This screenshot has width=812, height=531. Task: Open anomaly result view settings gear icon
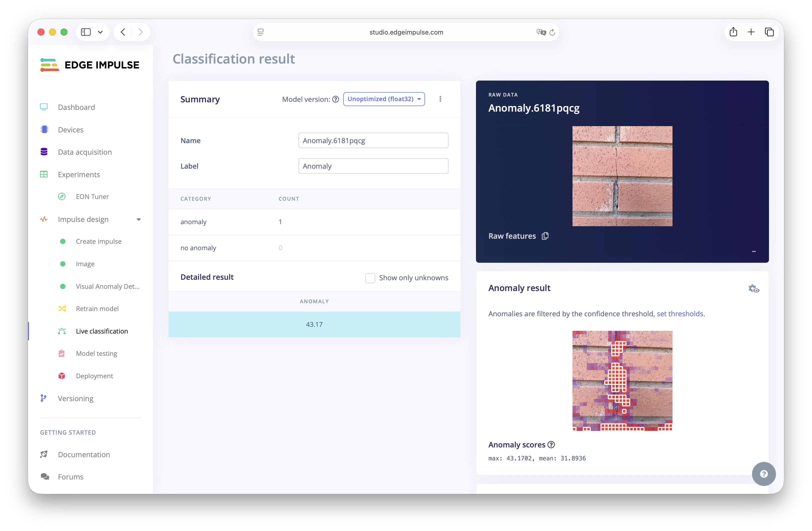(754, 289)
